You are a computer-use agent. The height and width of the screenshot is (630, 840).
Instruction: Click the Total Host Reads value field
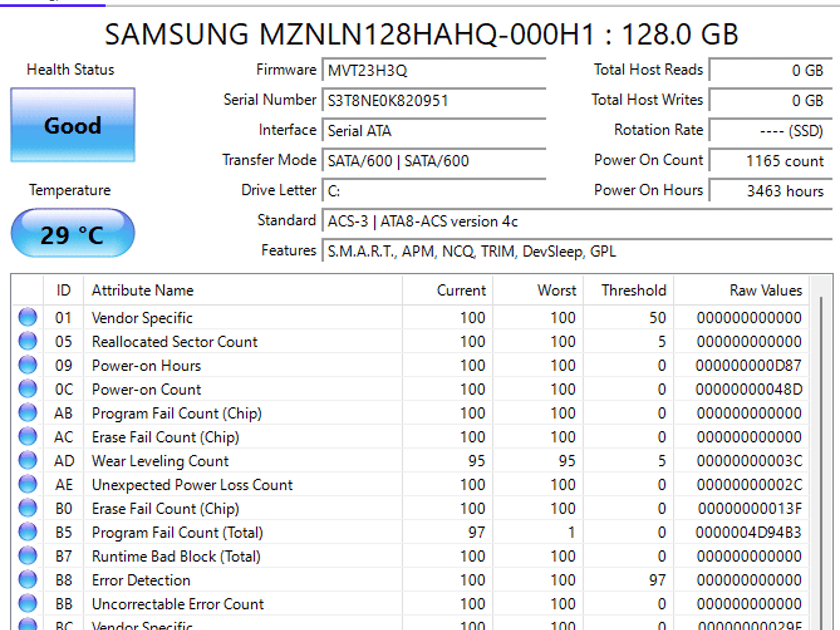(x=771, y=70)
